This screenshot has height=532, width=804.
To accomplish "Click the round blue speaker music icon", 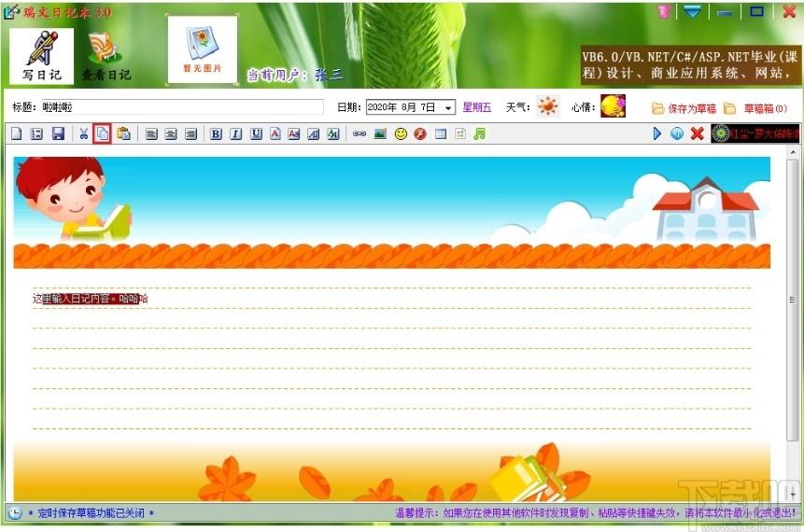I will pyautogui.click(x=677, y=133).
